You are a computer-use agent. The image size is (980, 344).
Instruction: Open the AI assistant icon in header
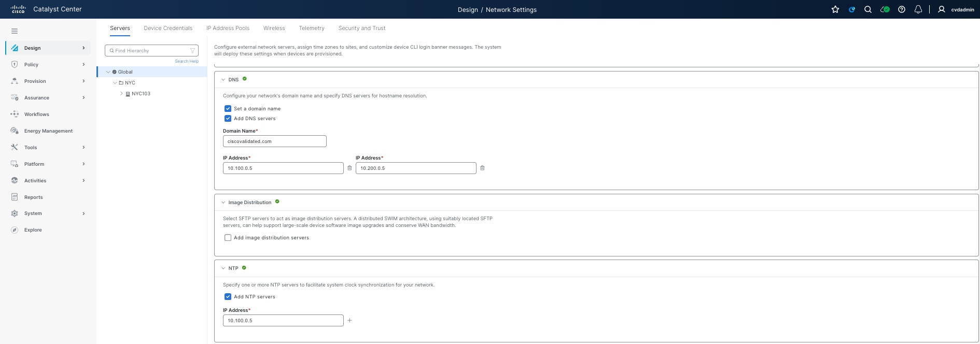(x=852, y=9)
